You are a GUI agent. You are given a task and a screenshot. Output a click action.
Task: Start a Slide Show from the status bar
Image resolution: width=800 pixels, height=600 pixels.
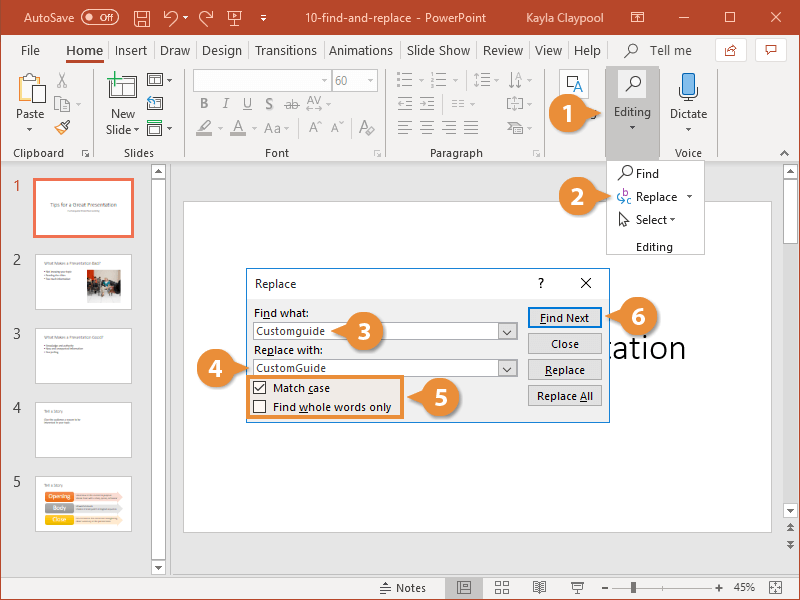(x=578, y=587)
